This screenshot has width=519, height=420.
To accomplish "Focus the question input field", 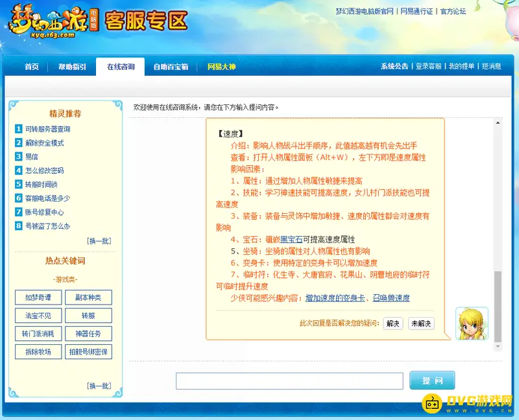I will click(x=289, y=381).
